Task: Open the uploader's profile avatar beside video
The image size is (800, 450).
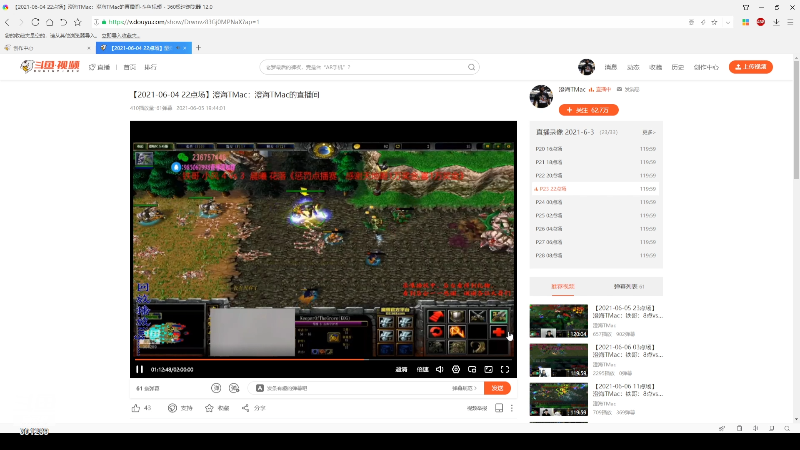Action: click(x=541, y=96)
